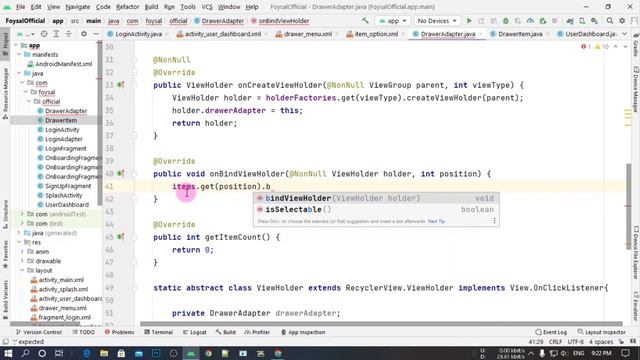Viewport: 640px width, 360px height.
Task: Click the red error indicator in editor
Action: [x=586, y=47]
